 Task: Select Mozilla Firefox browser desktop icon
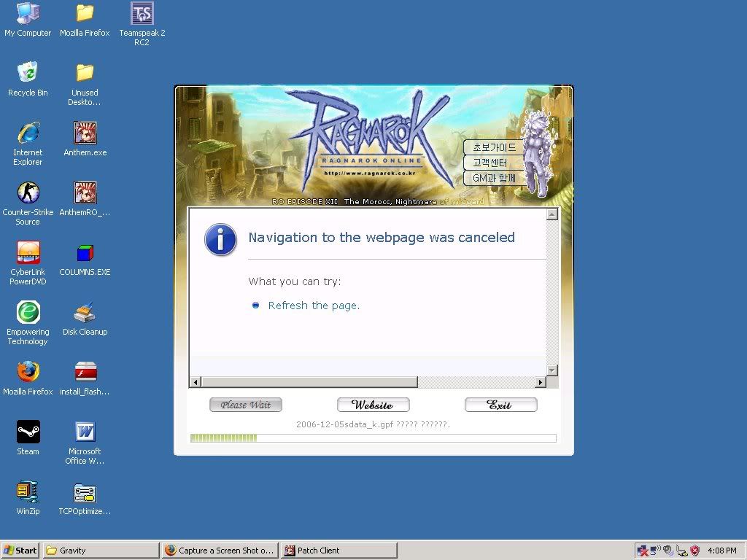[28, 378]
